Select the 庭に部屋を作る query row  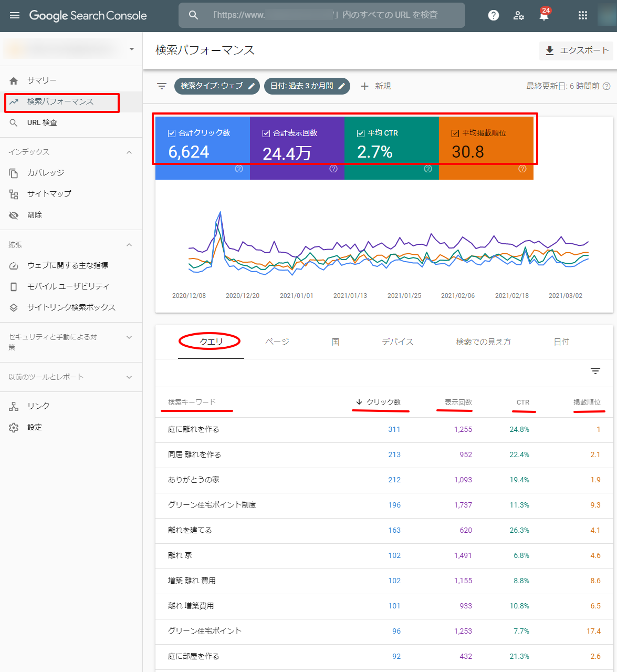384,657
